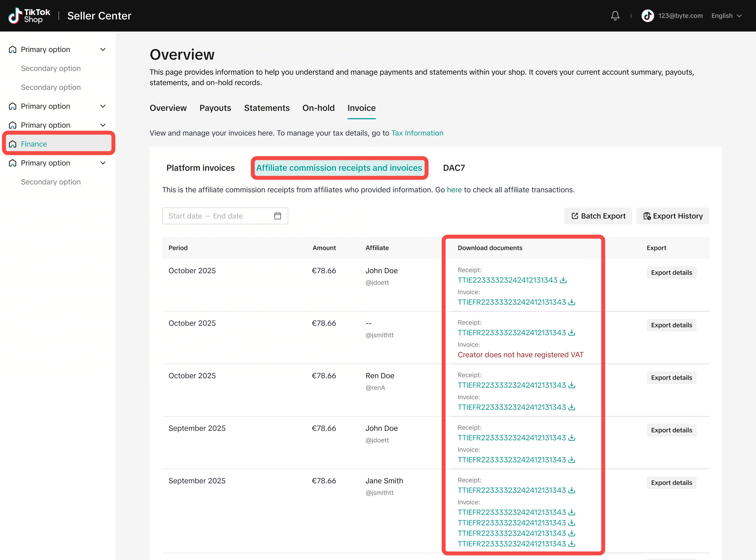Select the Platform invoices tab
The image size is (756, 560).
201,168
